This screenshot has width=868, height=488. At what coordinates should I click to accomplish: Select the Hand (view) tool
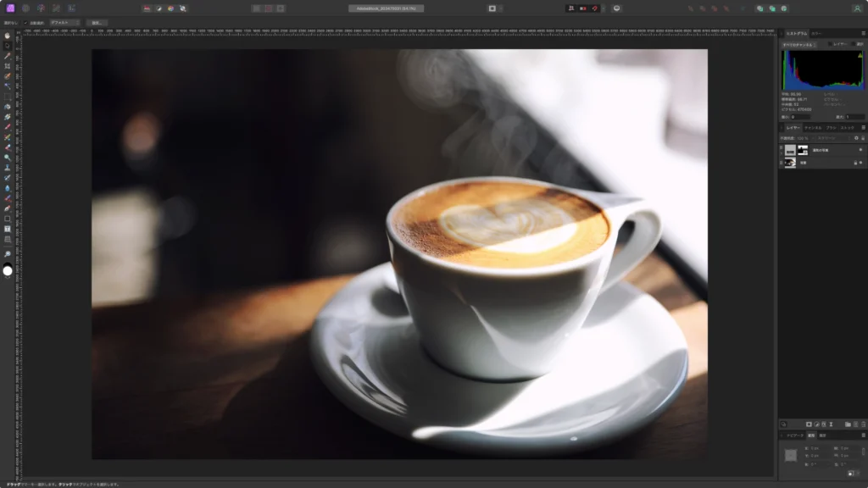pyautogui.click(x=8, y=36)
